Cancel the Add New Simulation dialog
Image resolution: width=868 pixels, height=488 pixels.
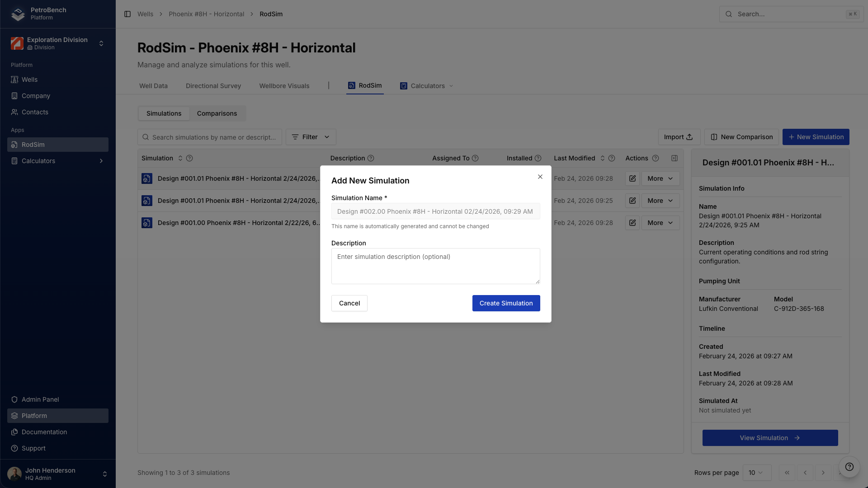(x=349, y=303)
